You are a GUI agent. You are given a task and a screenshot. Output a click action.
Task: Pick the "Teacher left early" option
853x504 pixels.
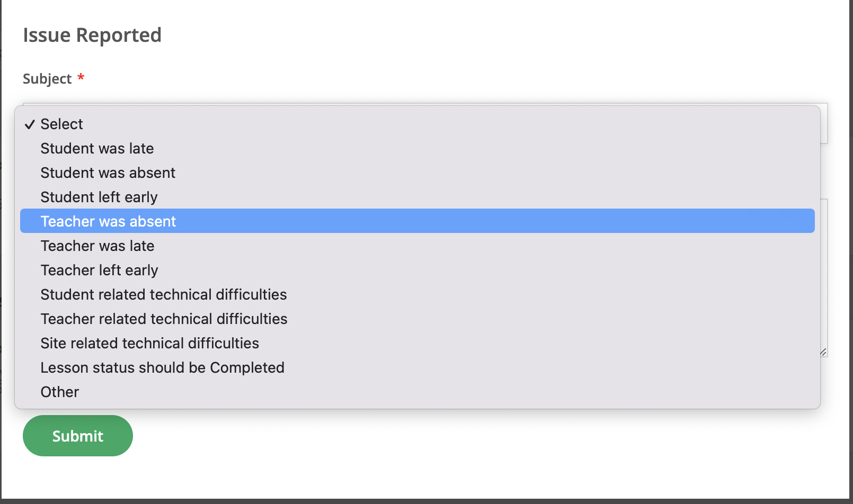click(x=99, y=271)
